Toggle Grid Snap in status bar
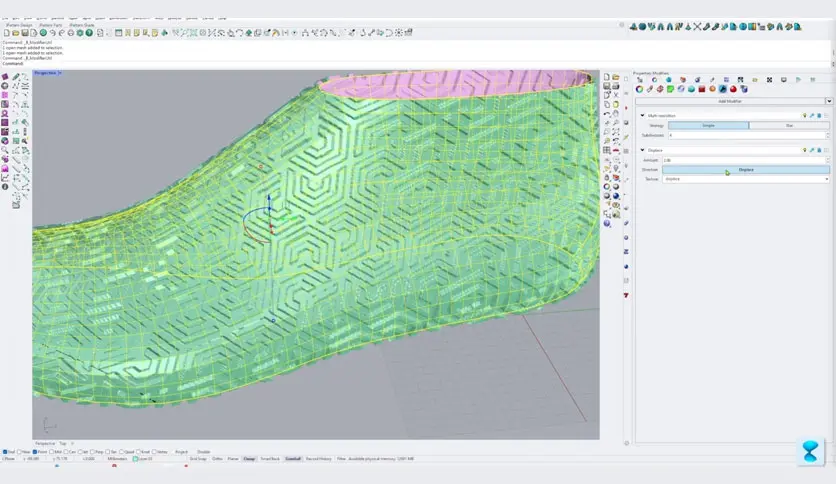Viewport: 836px width, 484px height. click(x=198, y=458)
